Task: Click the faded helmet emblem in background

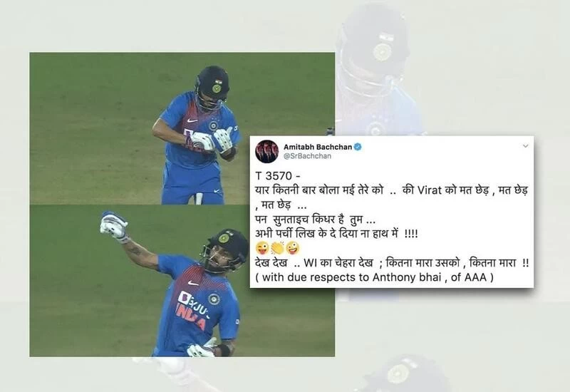Action: tap(381, 51)
